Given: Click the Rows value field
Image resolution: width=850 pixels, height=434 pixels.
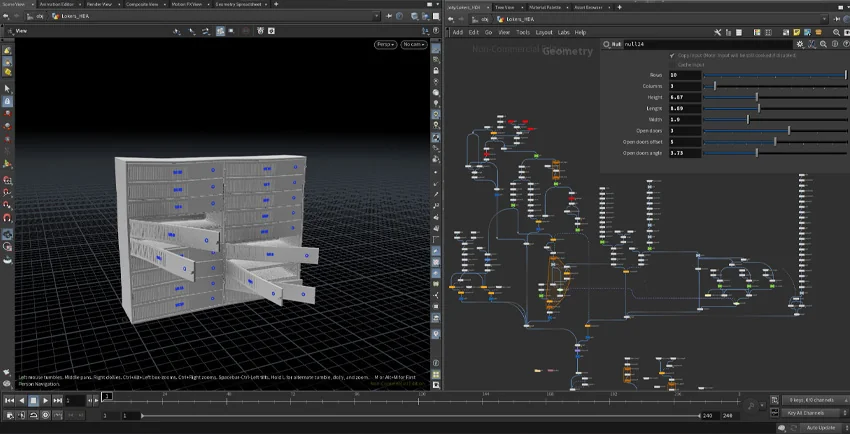Looking at the screenshot, I should (685, 75).
